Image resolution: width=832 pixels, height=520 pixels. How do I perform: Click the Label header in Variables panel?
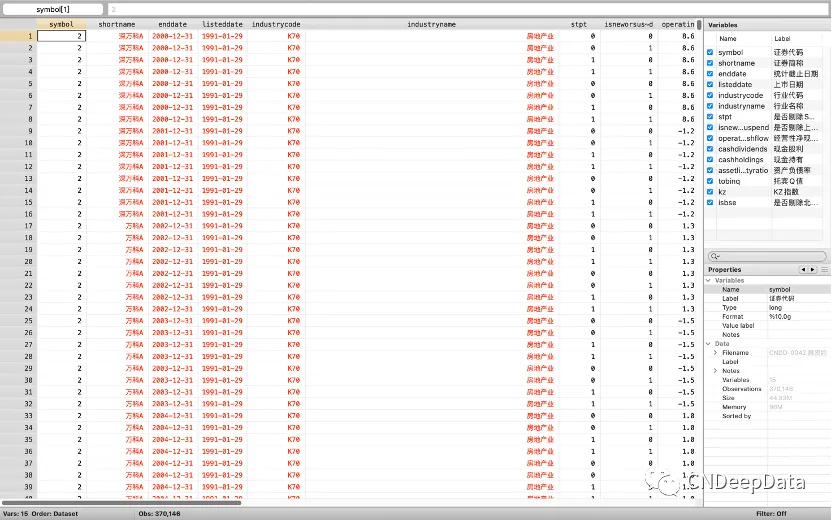[x=782, y=39]
